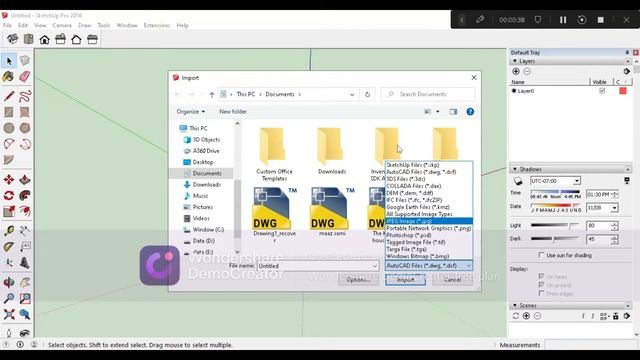This screenshot has height=360, width=640.
Task: Select the Rotate tool
Action: pos(9,195)
